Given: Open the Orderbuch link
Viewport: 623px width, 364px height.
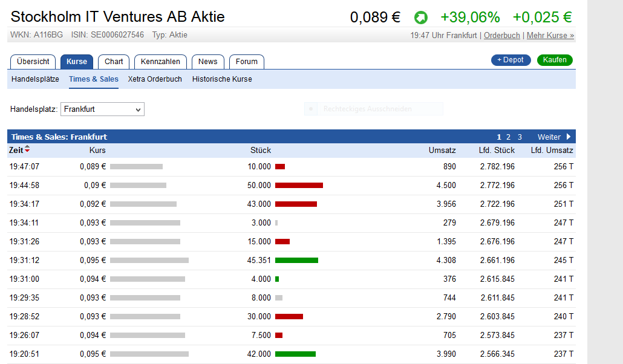Looking at the screenshot, I should click(x=501, y=36).
